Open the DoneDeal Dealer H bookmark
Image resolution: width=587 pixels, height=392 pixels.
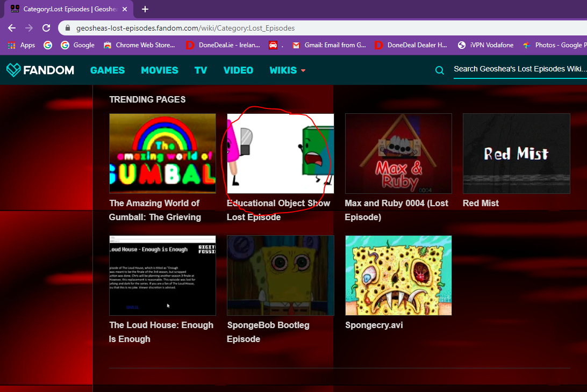411,45
